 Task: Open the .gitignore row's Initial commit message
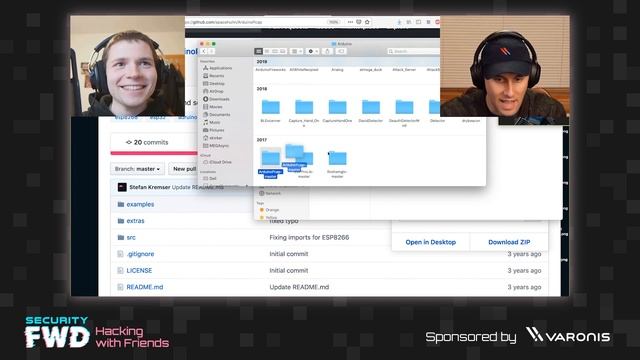[289, 254]
